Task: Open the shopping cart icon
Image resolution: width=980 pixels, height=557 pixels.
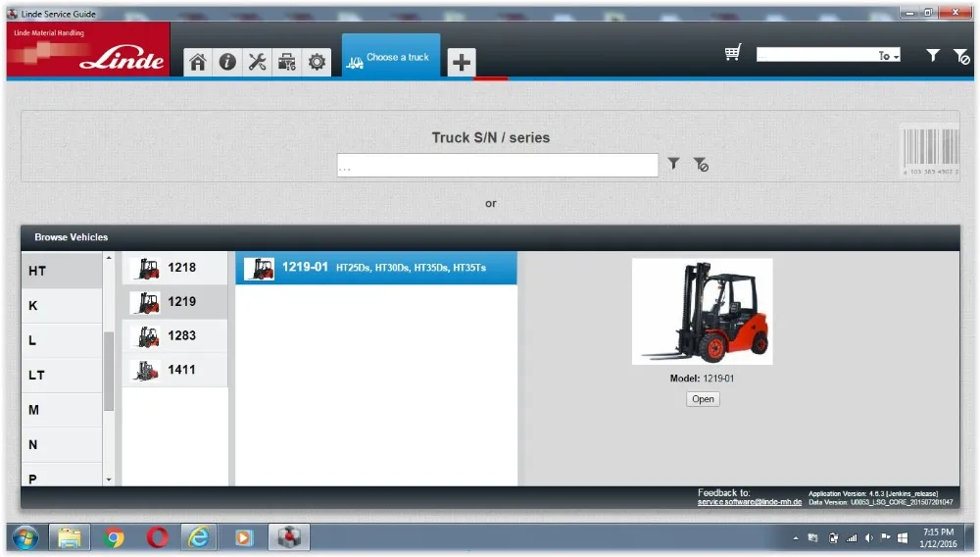Action: point(732,53)
